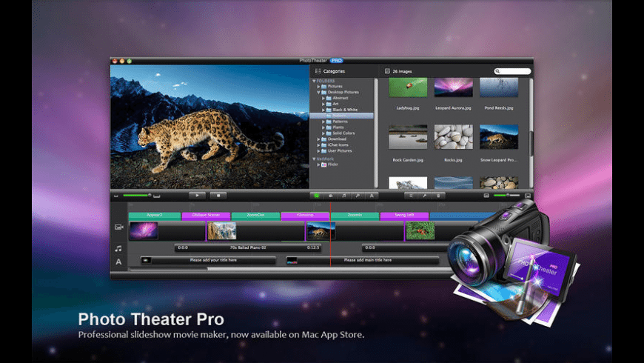This screenshot has width=644, height=363.
Task: Select the green transitions tool icon
Action: (x=316, y=196)
